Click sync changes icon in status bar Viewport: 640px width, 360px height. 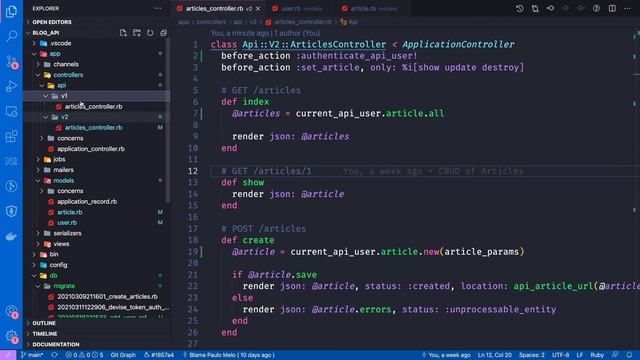coord(54,355)
